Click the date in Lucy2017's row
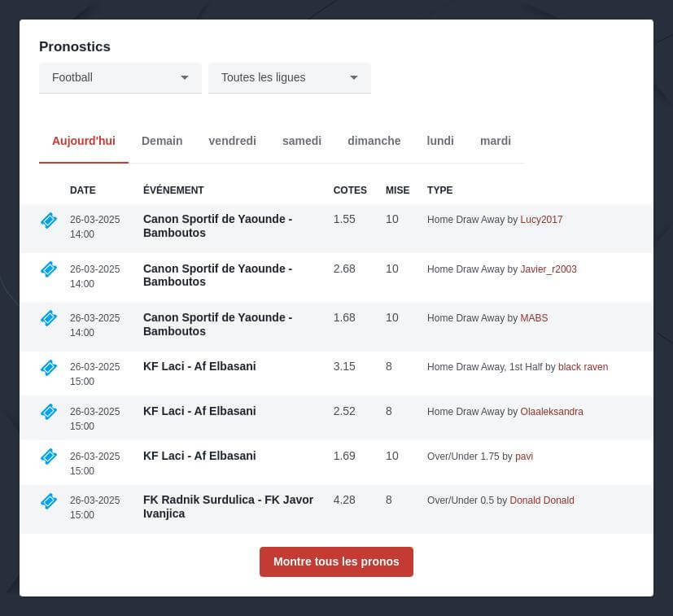The height and width of the screenshot is (616, 673). point(95,227)
